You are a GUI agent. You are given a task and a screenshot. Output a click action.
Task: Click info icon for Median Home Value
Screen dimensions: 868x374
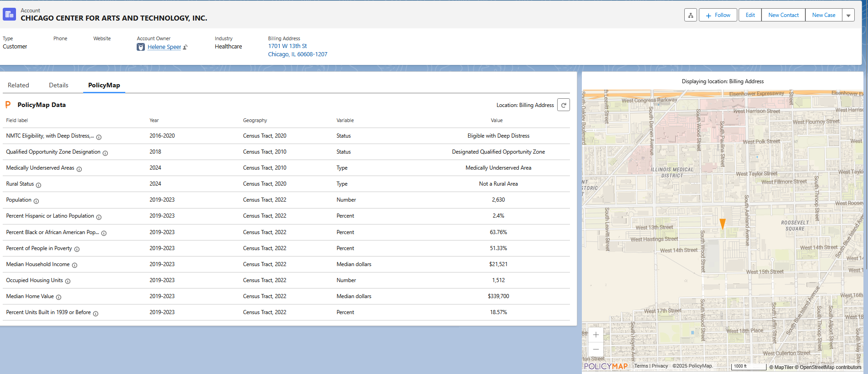[59, 297]
